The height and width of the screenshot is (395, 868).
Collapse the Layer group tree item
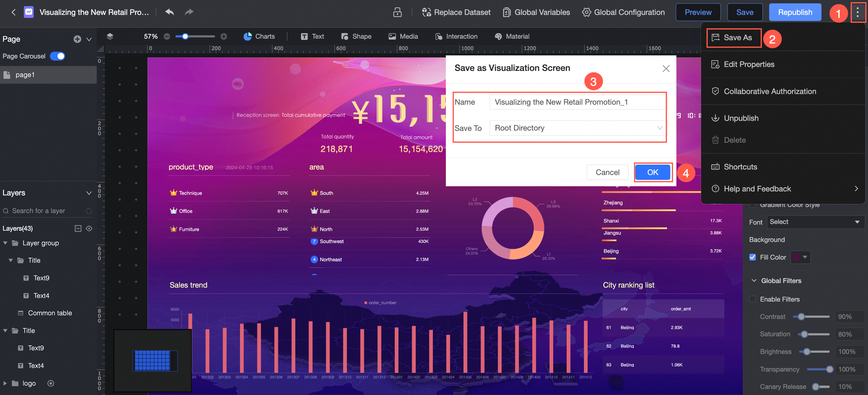(5, 243)
